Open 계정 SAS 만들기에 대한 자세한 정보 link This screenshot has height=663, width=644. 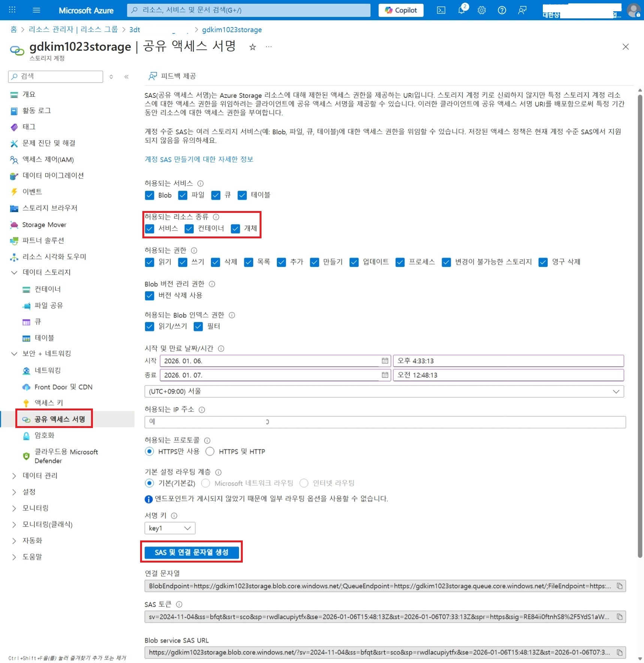coord(199,159)
